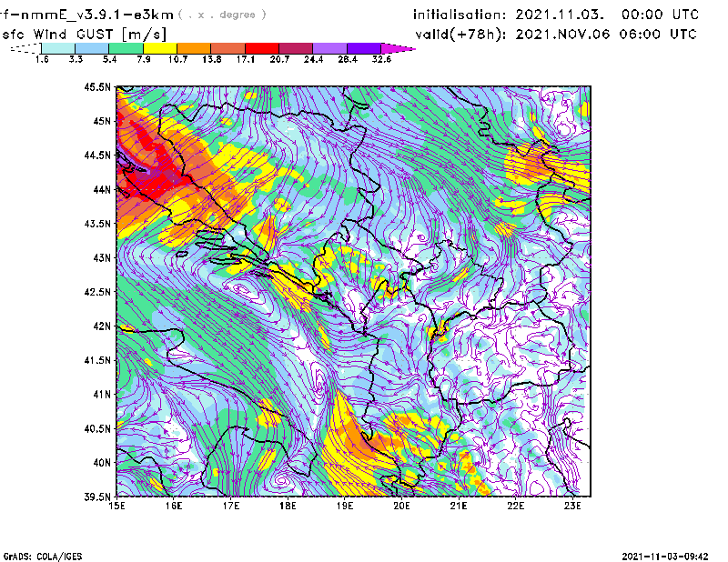Image resolution: width=728 pixels, height=562 pixels.
Task: Click the '42N' latitude label
Action: [x=102, y=326]
